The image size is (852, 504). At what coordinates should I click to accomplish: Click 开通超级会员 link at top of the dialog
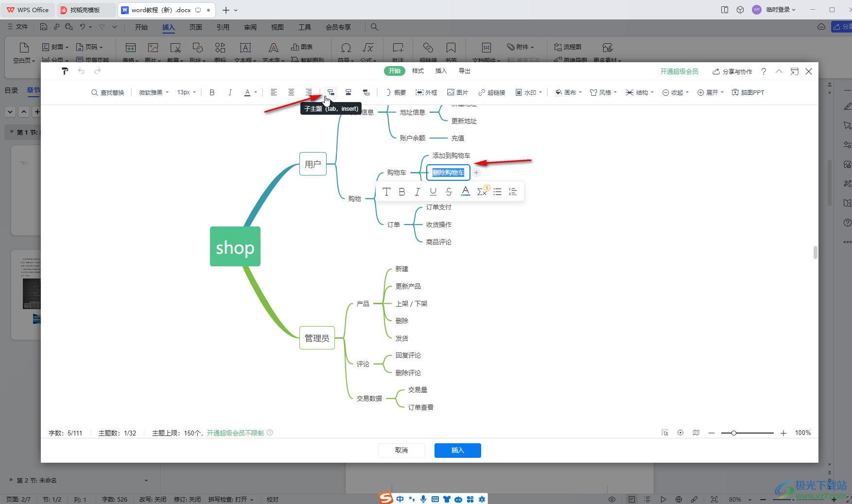click(679, 71)
